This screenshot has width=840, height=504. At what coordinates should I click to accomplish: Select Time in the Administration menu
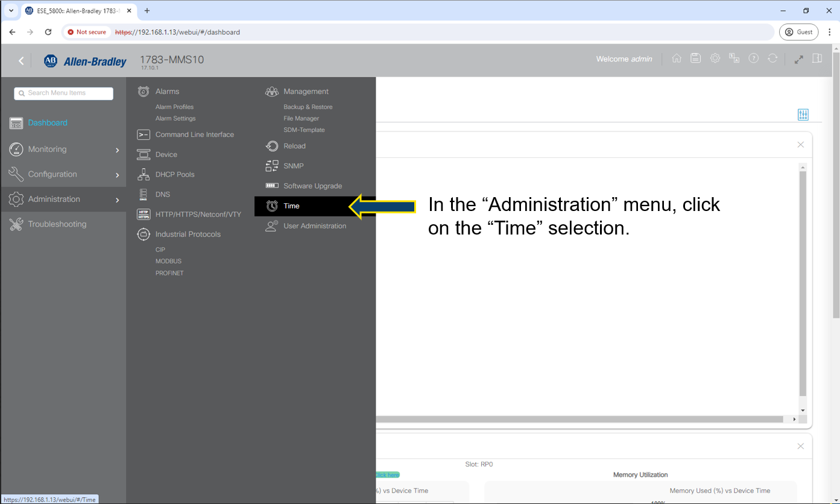[291, 206]
